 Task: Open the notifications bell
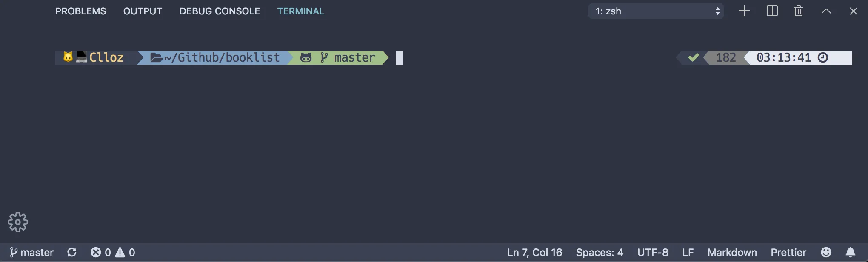pos(850,252)
